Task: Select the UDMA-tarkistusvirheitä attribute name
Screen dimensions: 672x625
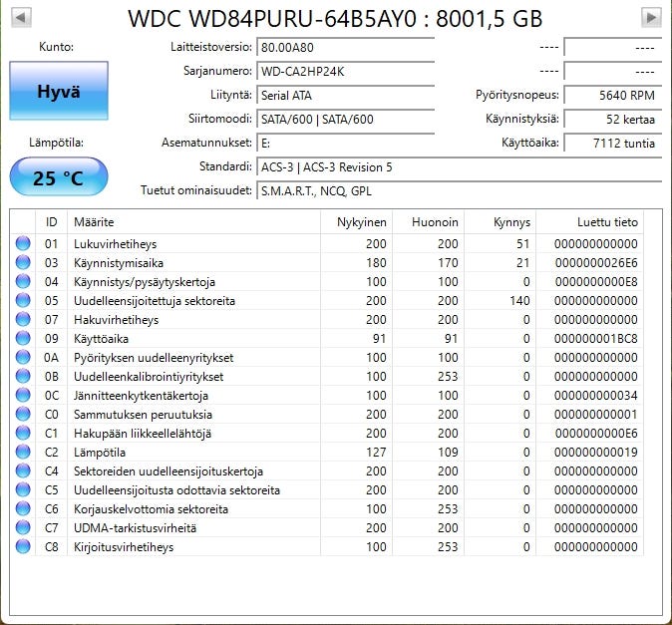Action: point(135,527)
